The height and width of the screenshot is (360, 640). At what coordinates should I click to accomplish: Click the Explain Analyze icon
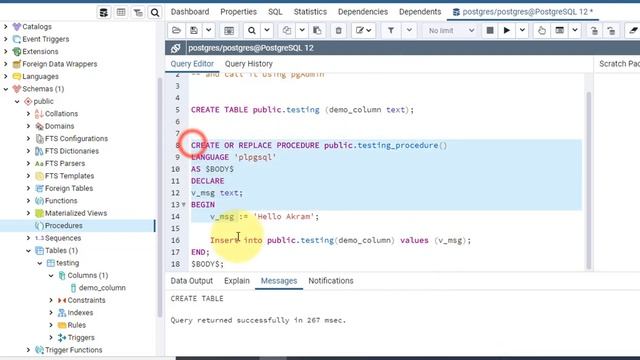coord(560,31)
